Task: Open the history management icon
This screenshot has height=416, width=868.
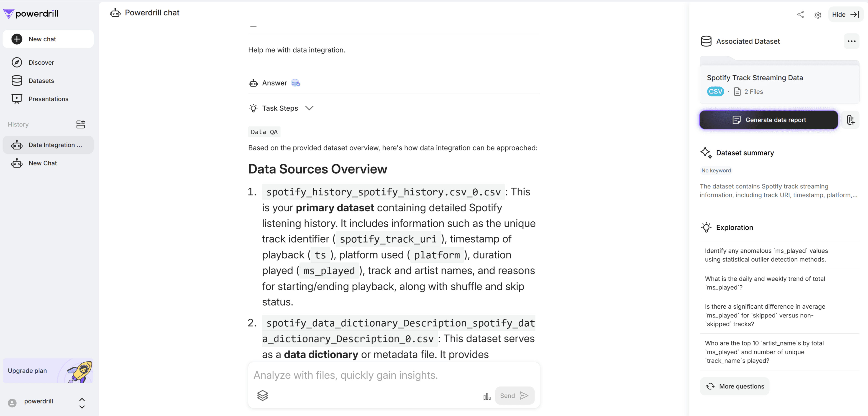Action: point(81,124)
